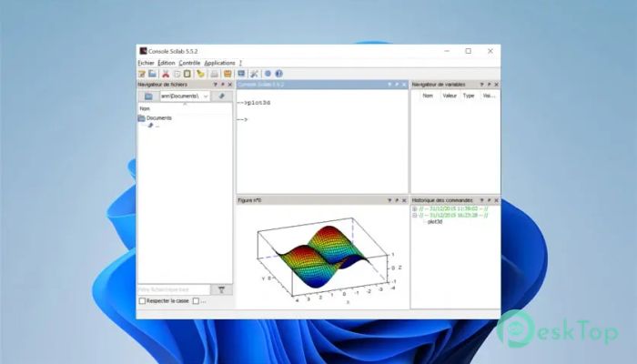The image size is (637, 364).
Task: Close the Historique des commandes panel
Action: tap(497, 200)
